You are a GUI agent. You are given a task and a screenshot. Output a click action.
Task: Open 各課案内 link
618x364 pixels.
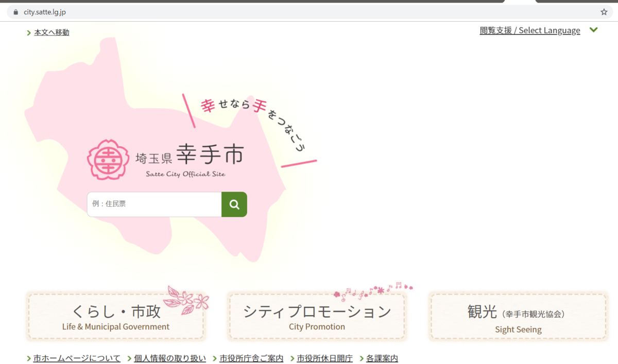coord(382,358)
